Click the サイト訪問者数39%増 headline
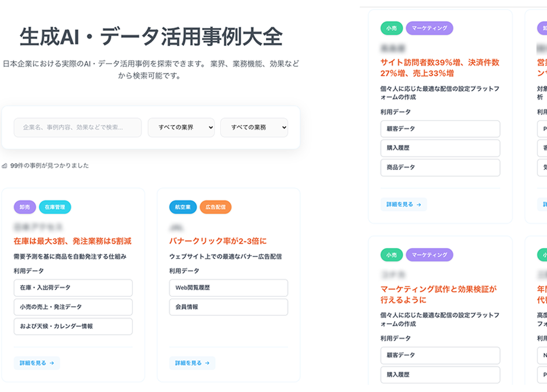The width and height of the screenshot is (547, 392). [440, 68]
